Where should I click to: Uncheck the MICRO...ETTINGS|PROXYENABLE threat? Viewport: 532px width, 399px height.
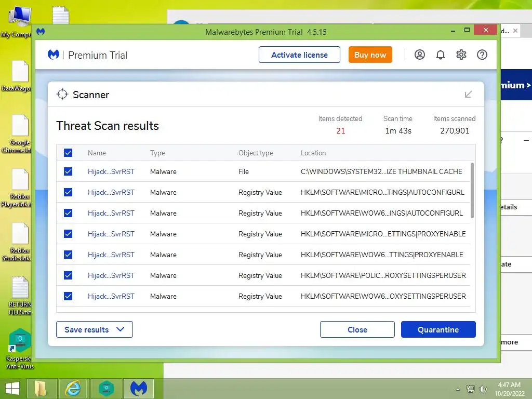pyautogui.click(x=68, y=234)
